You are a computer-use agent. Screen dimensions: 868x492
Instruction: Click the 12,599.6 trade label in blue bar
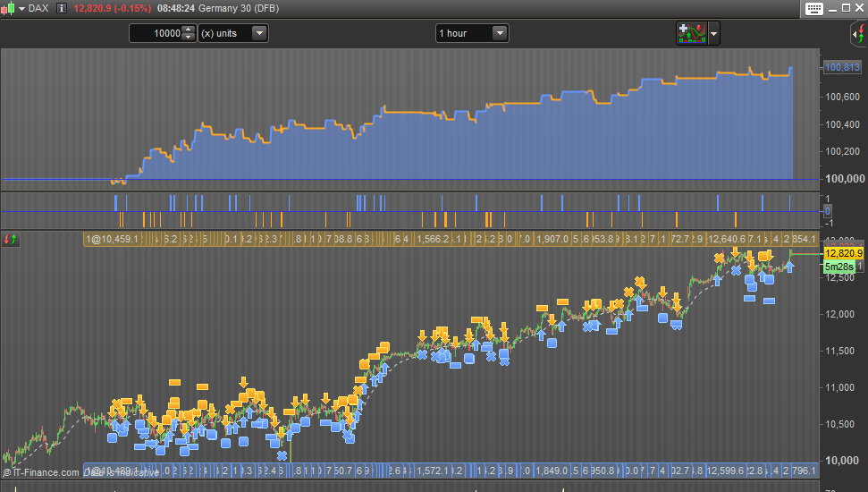pos(725,471)
